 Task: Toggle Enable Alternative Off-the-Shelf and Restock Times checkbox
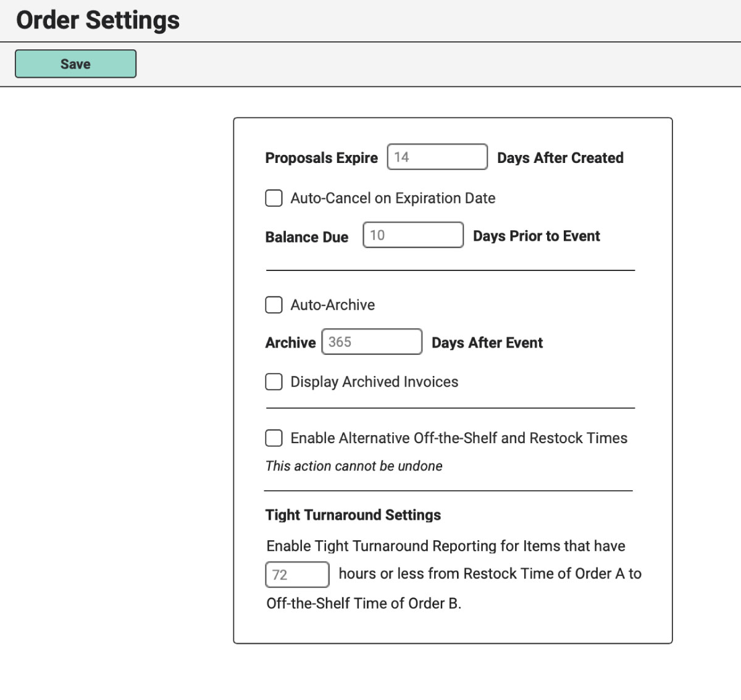click(274, 438)
